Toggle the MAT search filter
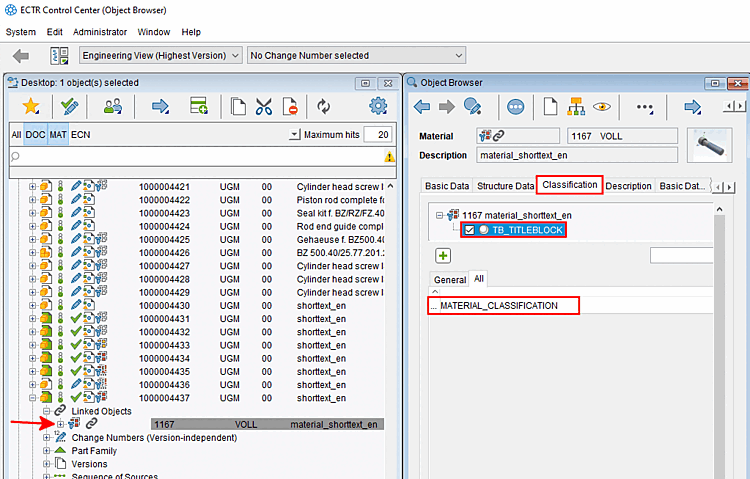The height and width of the screenshot is (479, 750). coord(58,135)
